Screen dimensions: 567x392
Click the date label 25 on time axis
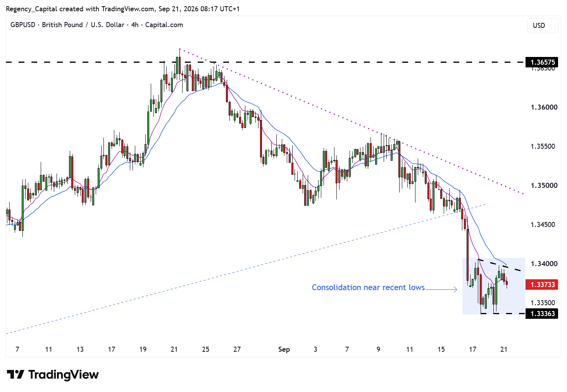coord(205,349)
